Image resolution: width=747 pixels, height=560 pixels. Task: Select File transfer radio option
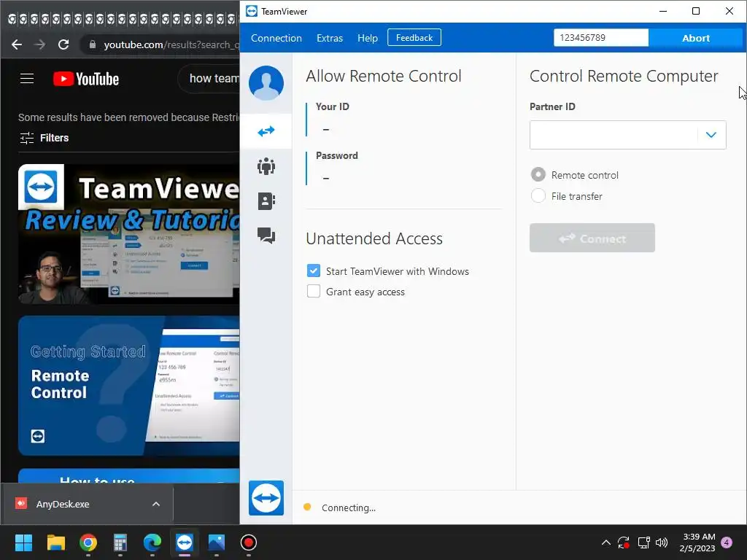(x=538, y=195)
